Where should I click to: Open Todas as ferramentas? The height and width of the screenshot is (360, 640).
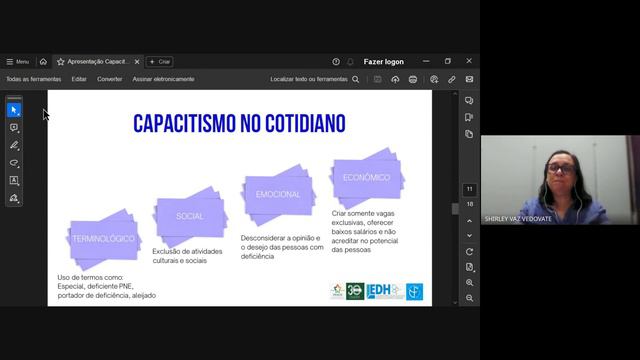coord(33,79)
